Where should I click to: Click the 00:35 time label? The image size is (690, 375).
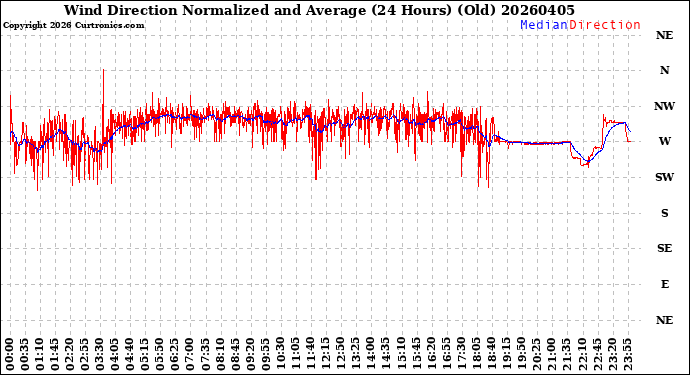click(25, 354)
